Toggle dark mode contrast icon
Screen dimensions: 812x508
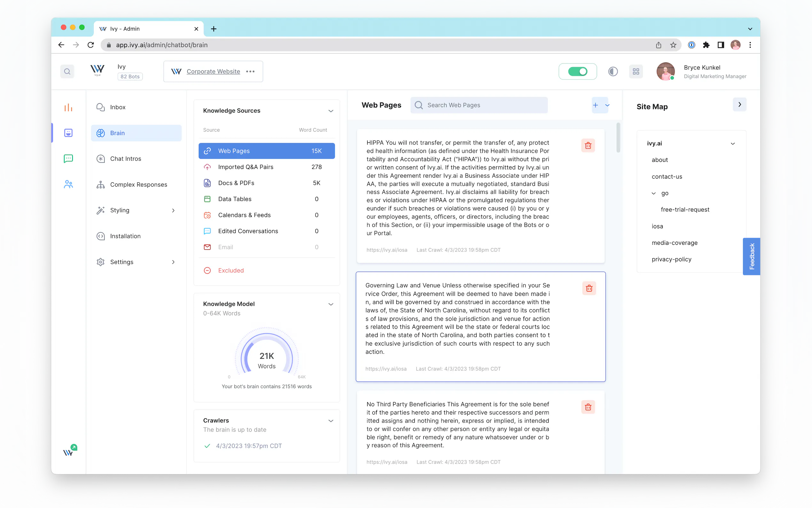pyautogui.click(x=613, y=72)
